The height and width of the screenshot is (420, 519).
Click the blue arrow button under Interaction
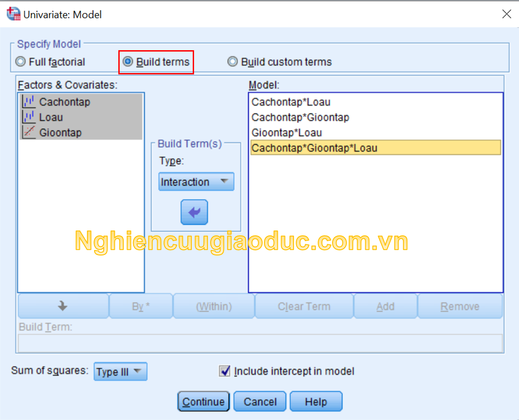pyautogui.click(x=194, y=212)
